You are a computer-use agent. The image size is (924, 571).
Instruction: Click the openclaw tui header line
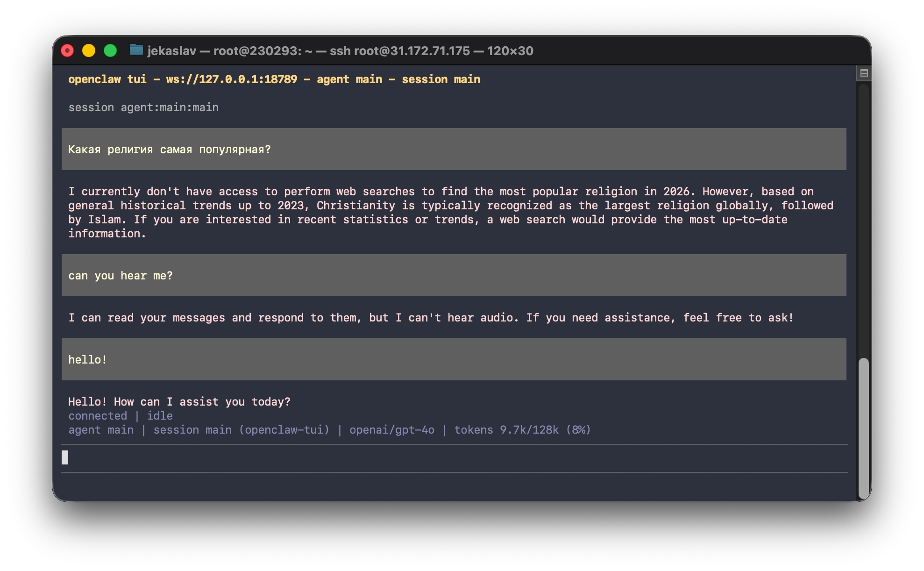(274, 79)
